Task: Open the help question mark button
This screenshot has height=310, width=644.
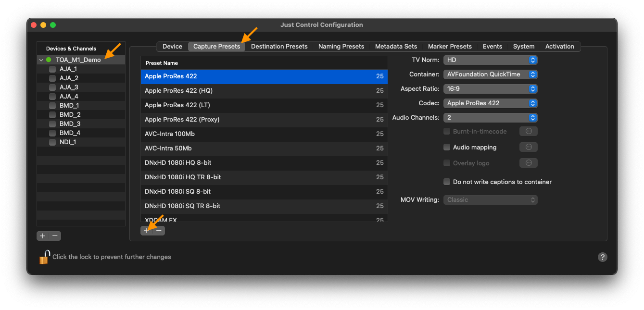Action: 602,257
